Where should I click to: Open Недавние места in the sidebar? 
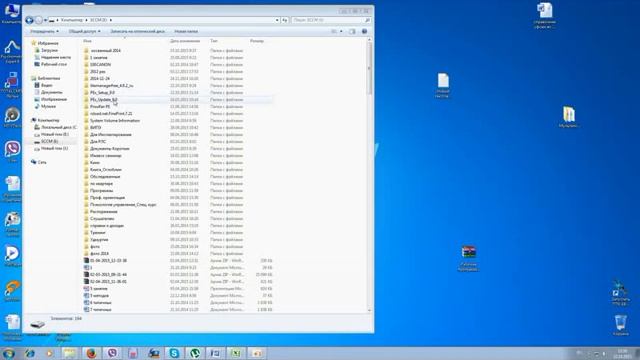56,58
